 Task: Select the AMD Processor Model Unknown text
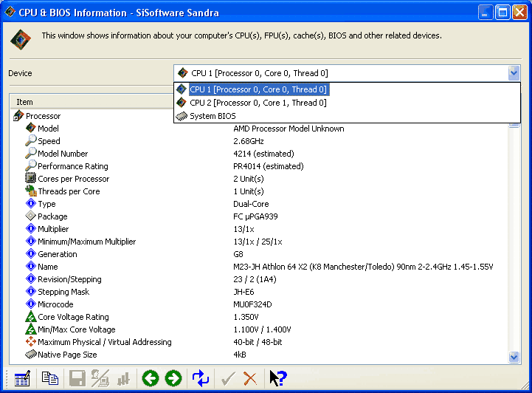[x=289, y=129]
